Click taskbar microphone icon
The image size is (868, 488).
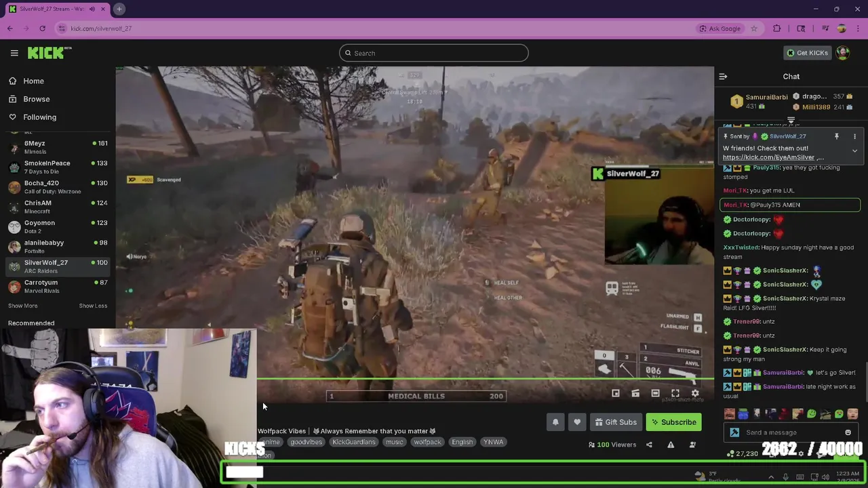coord(785,477)
